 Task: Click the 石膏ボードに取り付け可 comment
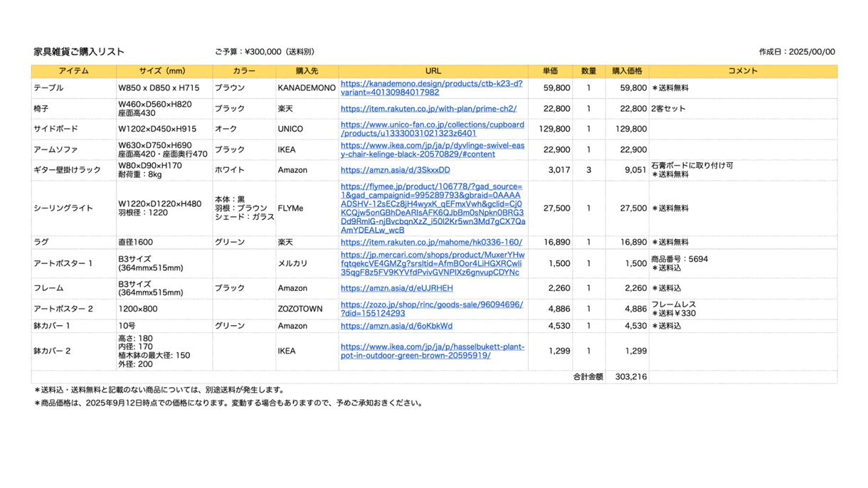(x=692, y=166)
